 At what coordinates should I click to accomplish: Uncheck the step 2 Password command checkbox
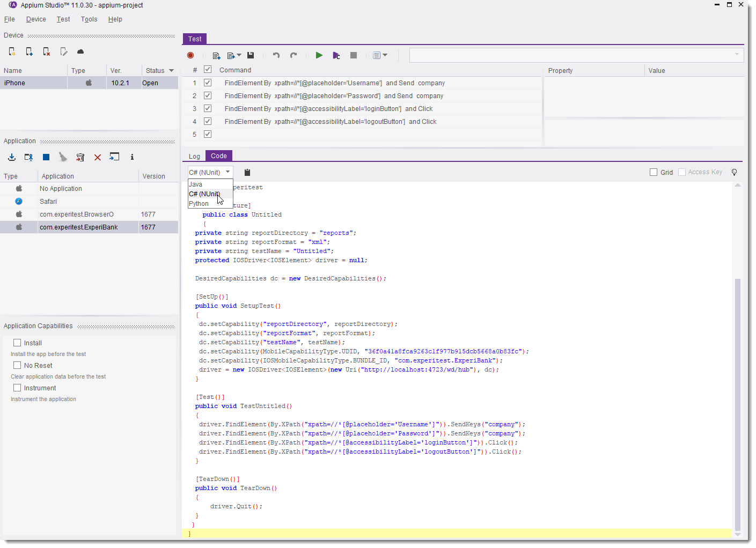(x=208, y=95)
